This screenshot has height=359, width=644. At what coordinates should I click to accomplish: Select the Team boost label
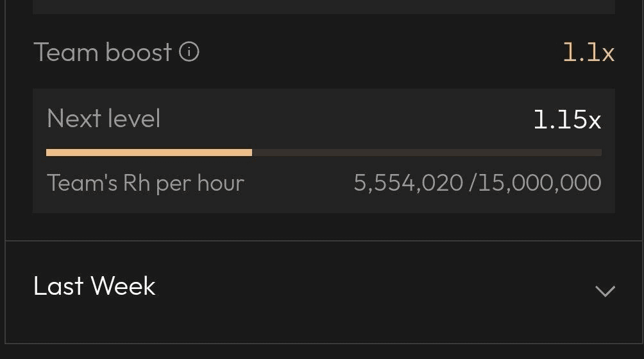(x=103, y=52)
